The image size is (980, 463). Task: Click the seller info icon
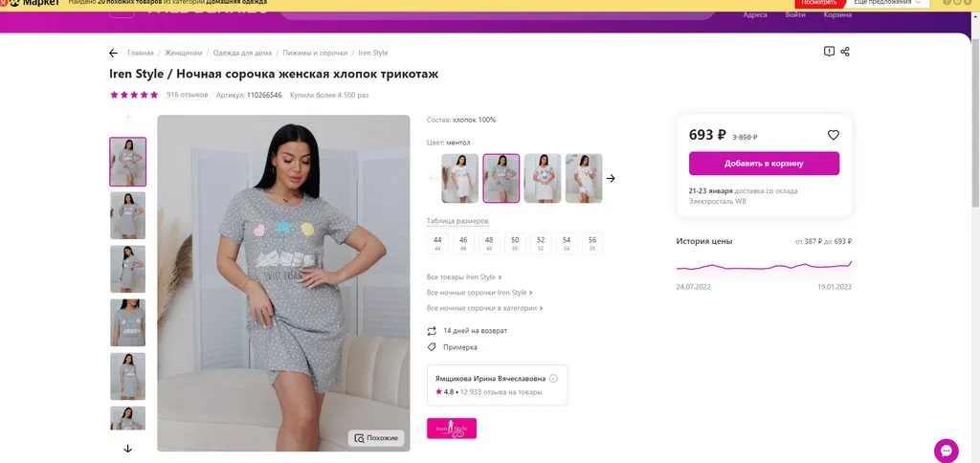553,378
